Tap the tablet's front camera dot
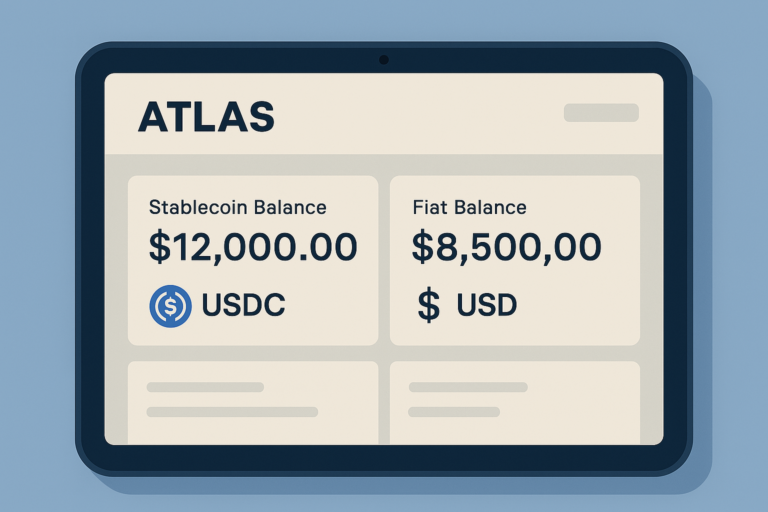768x512 pixels. pos(383,60)
